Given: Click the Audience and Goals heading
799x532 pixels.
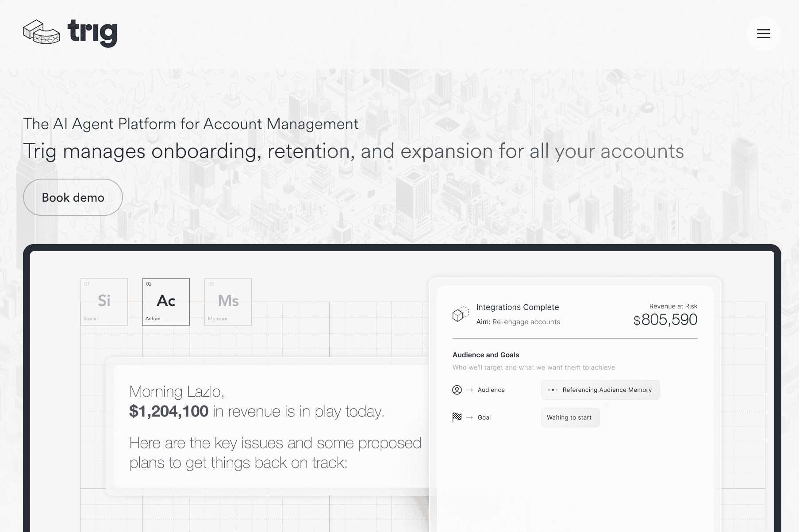Looking at the screenshot, I should (485, 355).
